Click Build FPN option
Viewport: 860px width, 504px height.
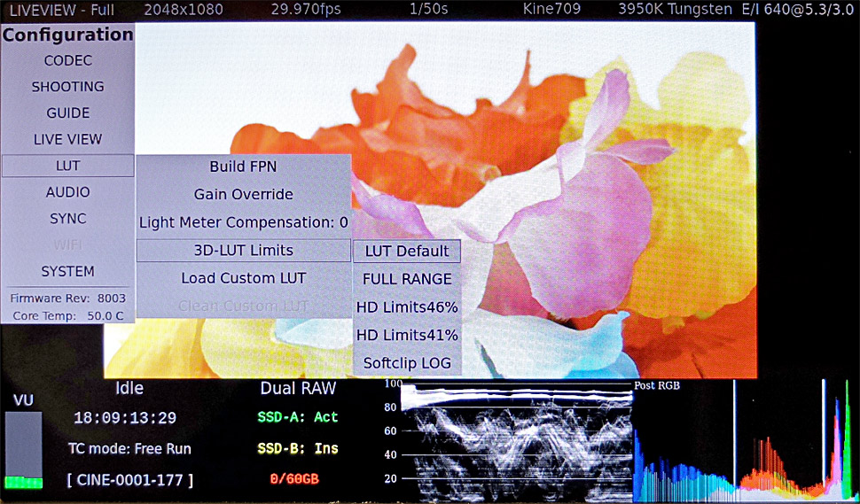243,167
